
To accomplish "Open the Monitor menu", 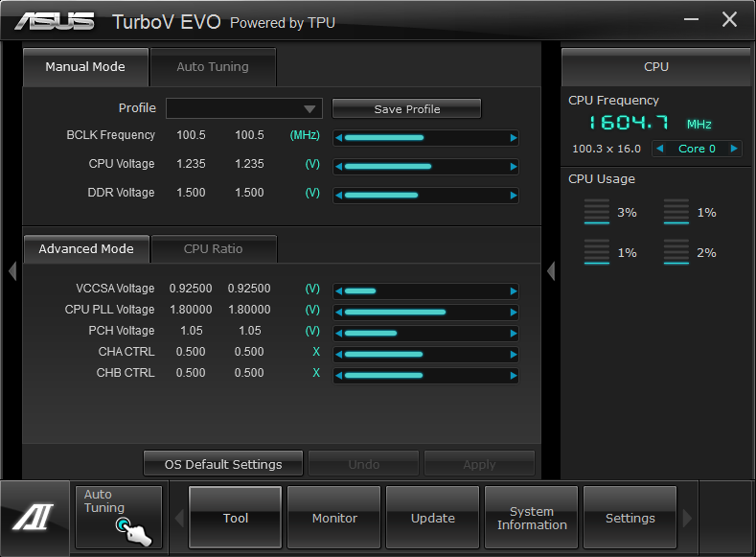I will coord(334,518).
